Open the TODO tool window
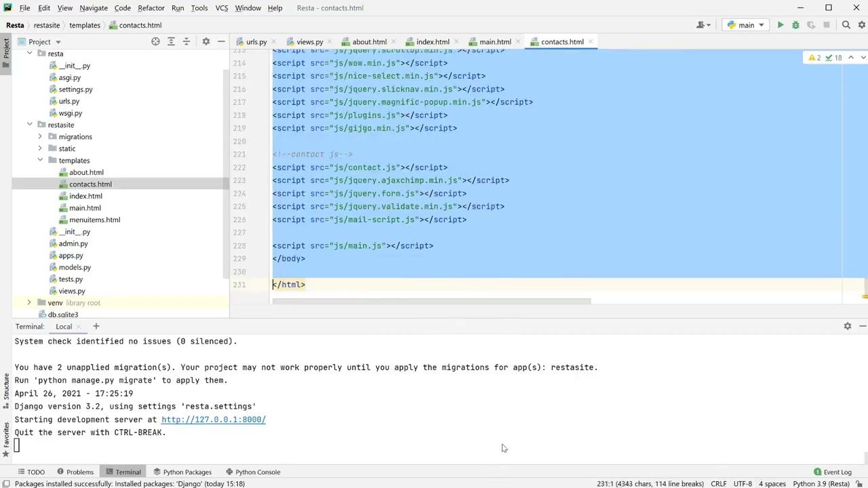The height and width of the screenshot is (488, 868). click(31, 472)
